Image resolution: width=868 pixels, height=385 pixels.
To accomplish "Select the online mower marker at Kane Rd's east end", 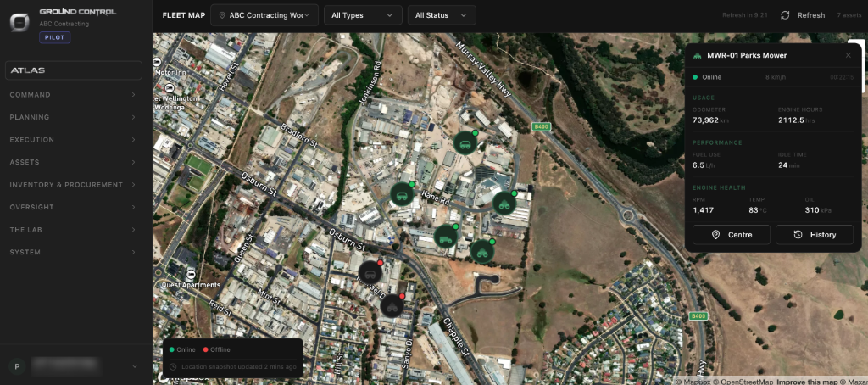I will click(x=504, y=204).
